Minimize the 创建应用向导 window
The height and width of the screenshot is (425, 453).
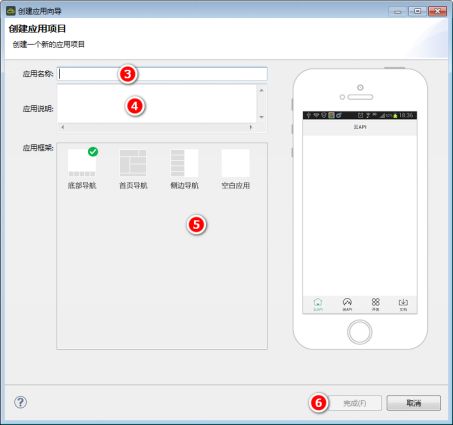[x=397, y=11]
